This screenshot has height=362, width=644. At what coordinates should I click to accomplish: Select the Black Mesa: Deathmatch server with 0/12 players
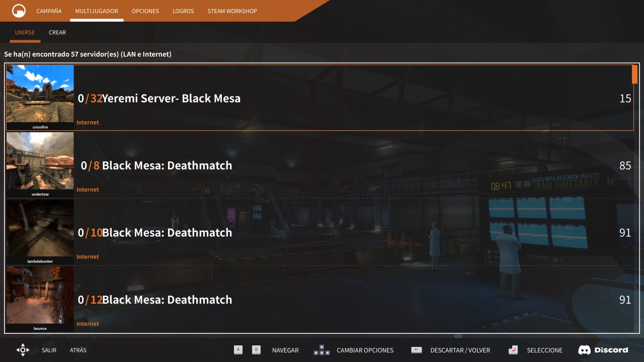pos(320,299)
